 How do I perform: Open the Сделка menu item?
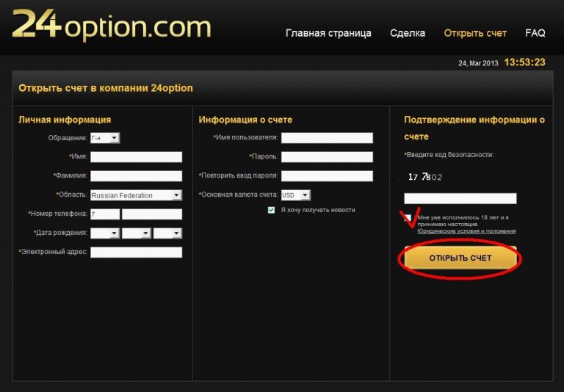pyautogui.click(x=408, y=33)
